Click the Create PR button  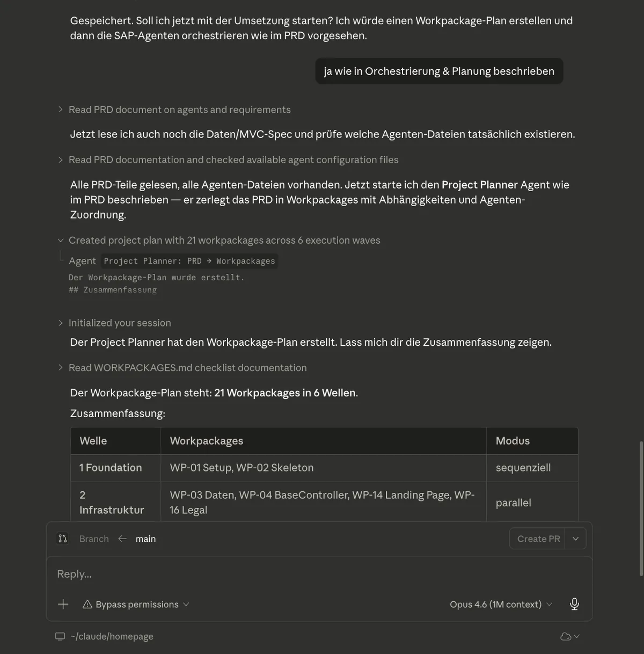[x=538, y=538]
